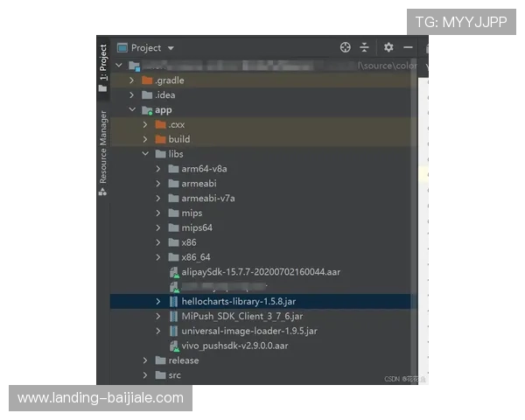
Task: Expand the .cxx folder chevron
Action: click(x=145, y=124)
